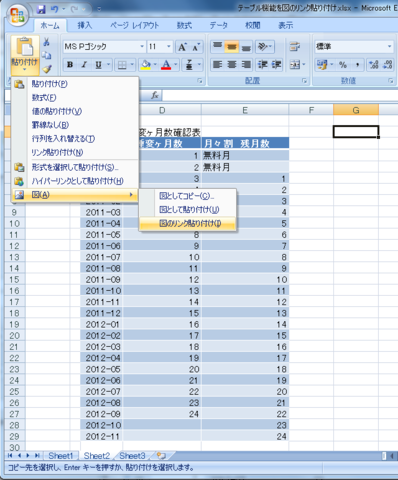Undo the last action
This screenshot has width=398, height=480.
click(x=54, y=9)
